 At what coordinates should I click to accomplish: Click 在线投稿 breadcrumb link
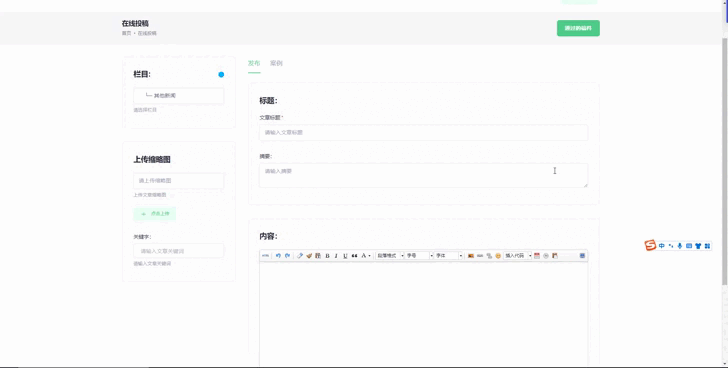coord(147,33)
